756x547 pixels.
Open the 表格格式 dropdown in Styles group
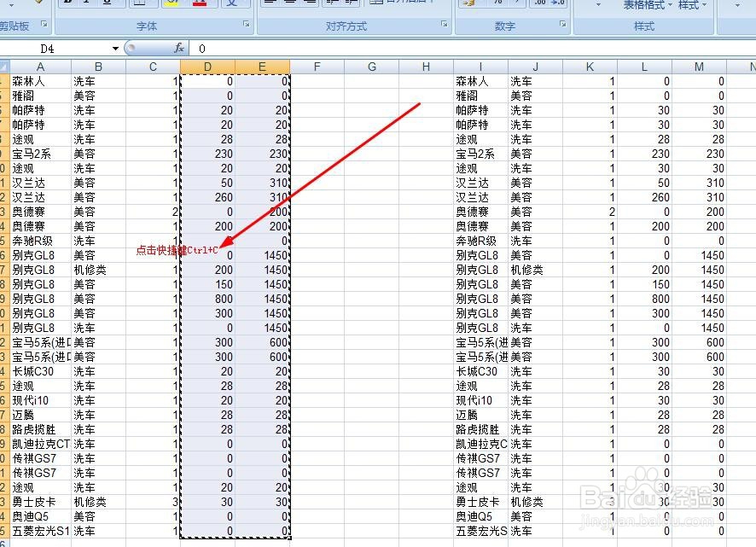point(647,5)
